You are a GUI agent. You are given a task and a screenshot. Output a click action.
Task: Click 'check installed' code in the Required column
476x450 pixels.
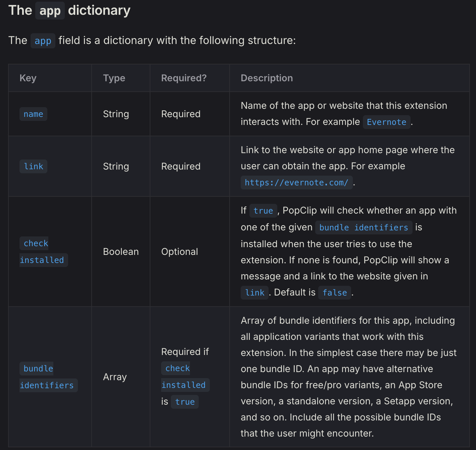click(x=183, y=377)
